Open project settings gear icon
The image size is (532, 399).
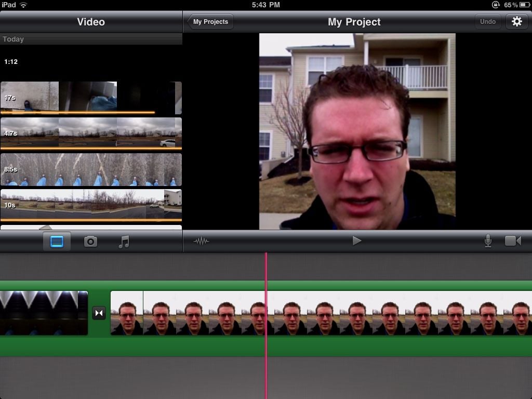(516, 22)
